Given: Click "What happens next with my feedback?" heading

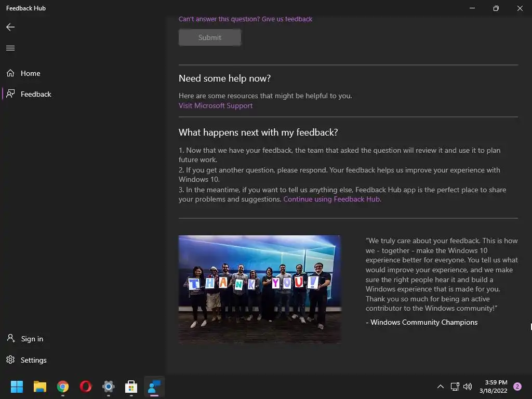Looking at the screenshot, I should pos(258,132).
